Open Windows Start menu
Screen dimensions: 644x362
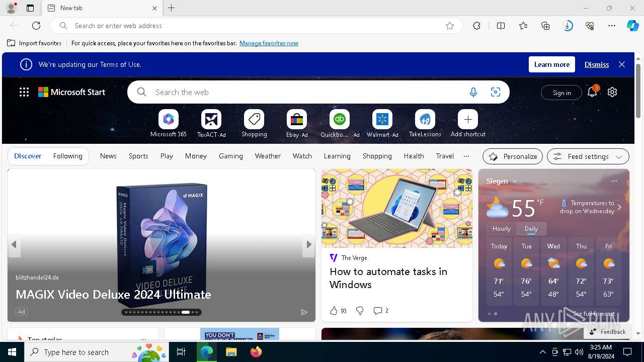(12, 352)
